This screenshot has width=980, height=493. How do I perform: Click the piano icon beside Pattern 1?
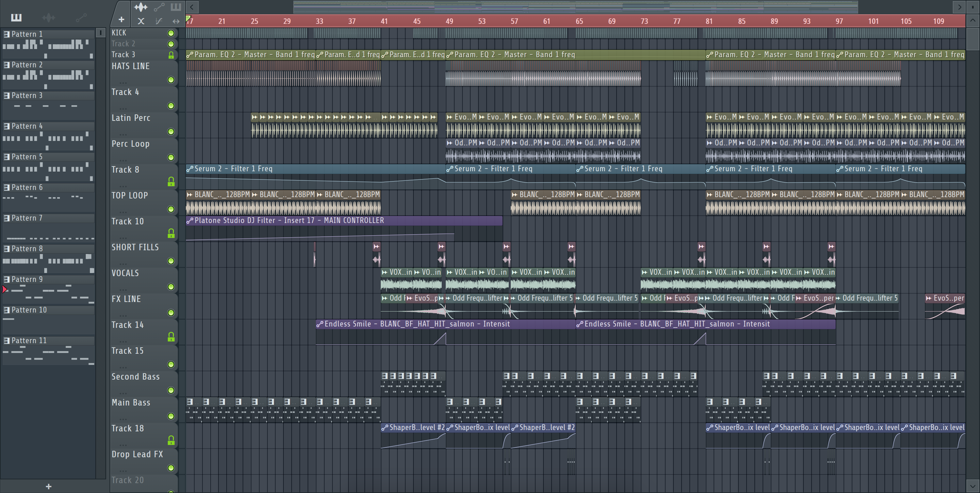coord(6,34)
